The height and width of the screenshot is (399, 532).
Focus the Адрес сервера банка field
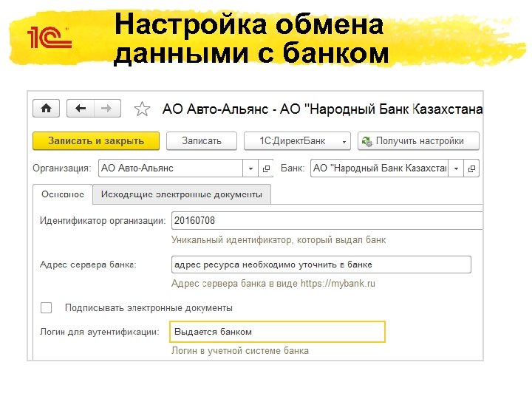tap(321, 265)
